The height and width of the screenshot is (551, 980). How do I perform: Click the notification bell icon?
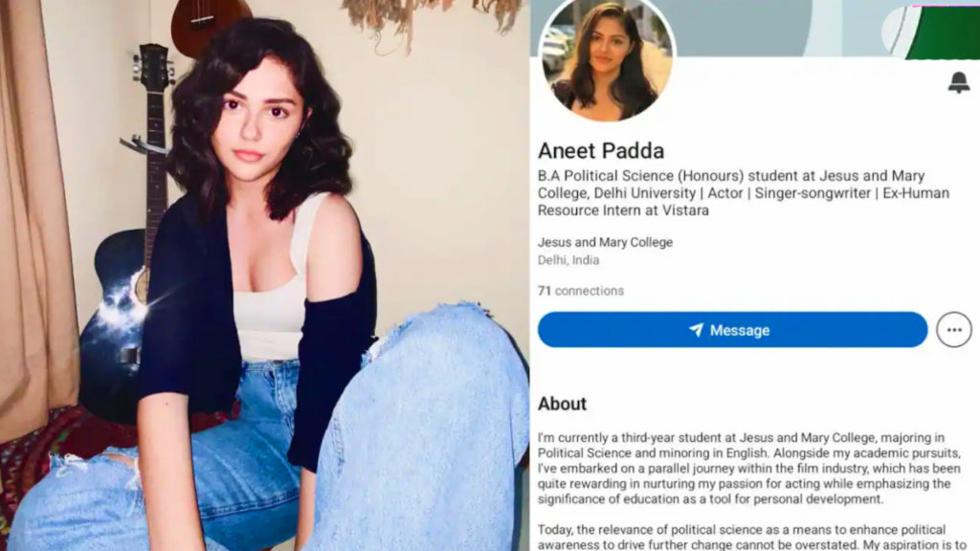(959, 82)
